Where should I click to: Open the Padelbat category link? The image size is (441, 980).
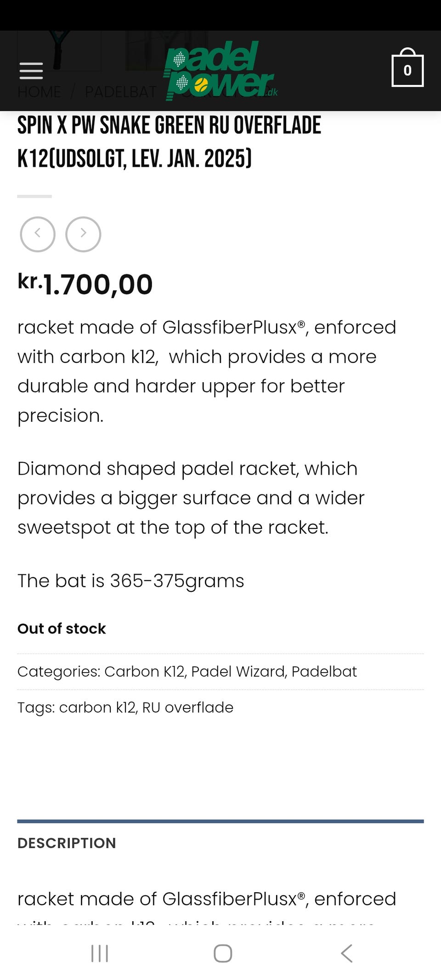(x=324, y=671)
